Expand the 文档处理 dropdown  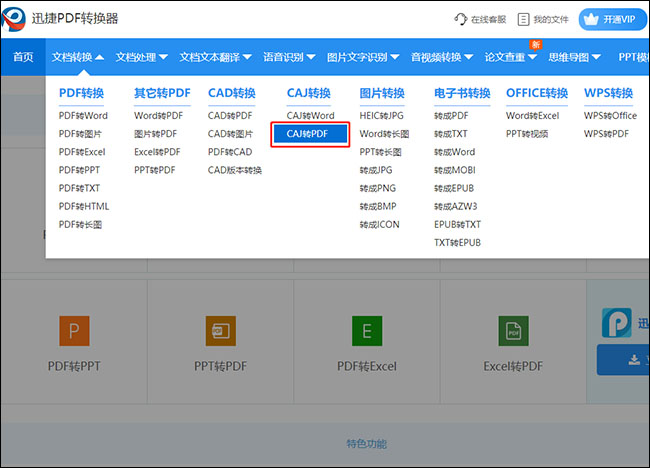pyautogui.click(x=141, y=57)
